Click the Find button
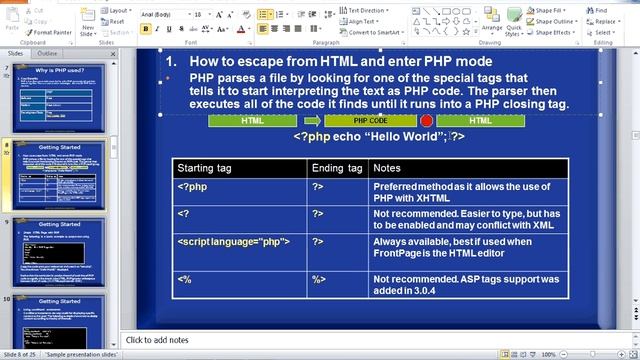Screen dimensions: 640x360 tap(597, 10)
